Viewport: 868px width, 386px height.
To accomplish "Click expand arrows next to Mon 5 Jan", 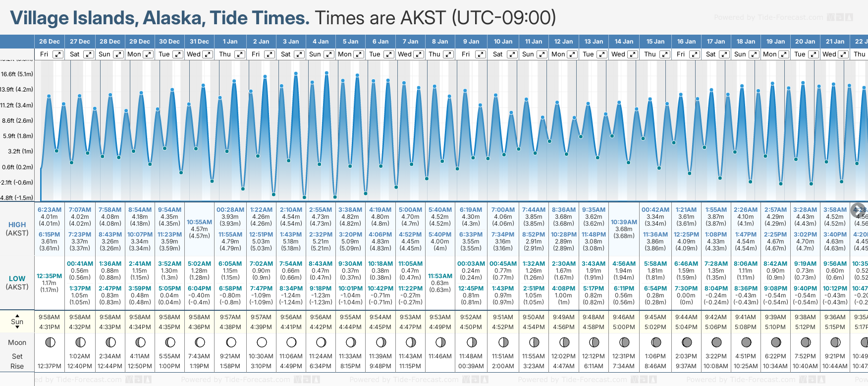I will 358,54.
